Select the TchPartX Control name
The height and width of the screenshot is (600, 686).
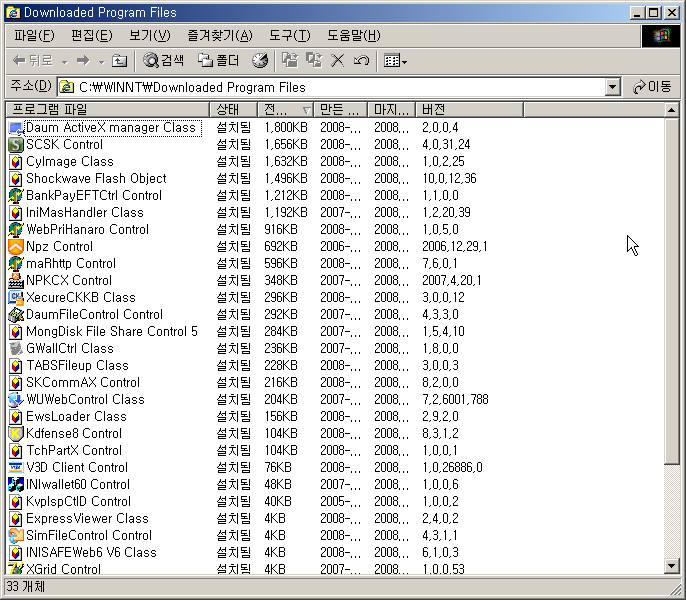click(x=74, y=451)
